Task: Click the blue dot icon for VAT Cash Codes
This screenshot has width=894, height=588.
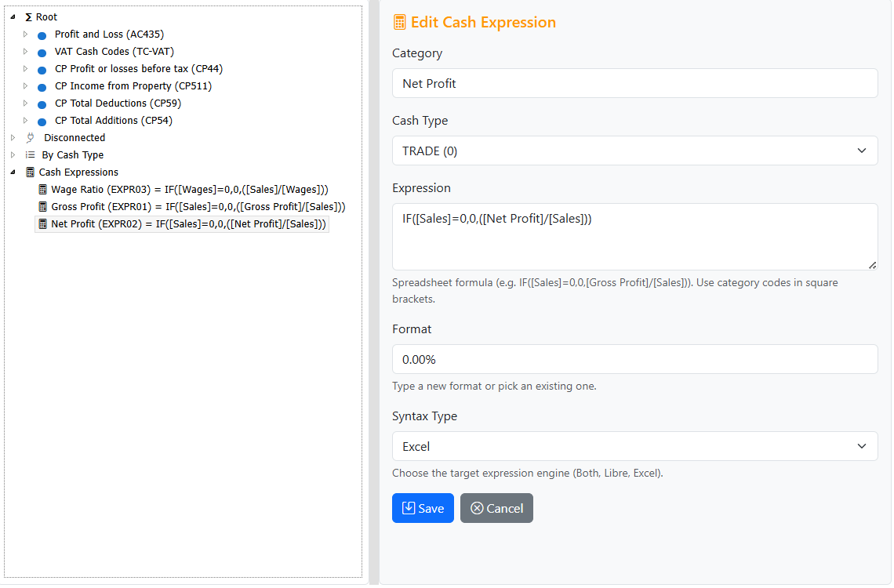Action: 42,52
